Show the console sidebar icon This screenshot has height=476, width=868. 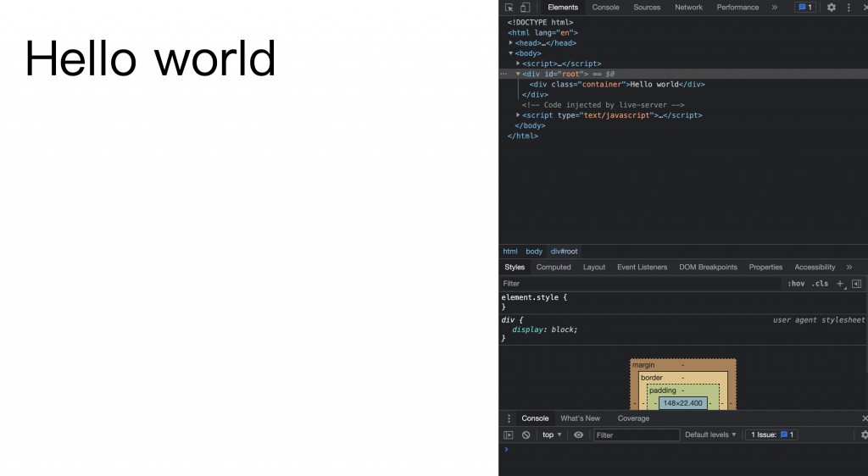click(509, 435)
